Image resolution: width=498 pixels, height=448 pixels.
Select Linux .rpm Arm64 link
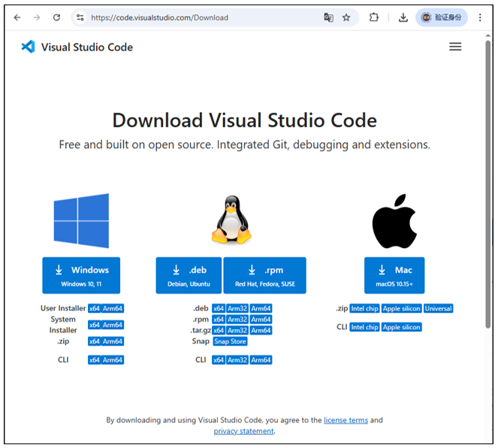(261, 319)
